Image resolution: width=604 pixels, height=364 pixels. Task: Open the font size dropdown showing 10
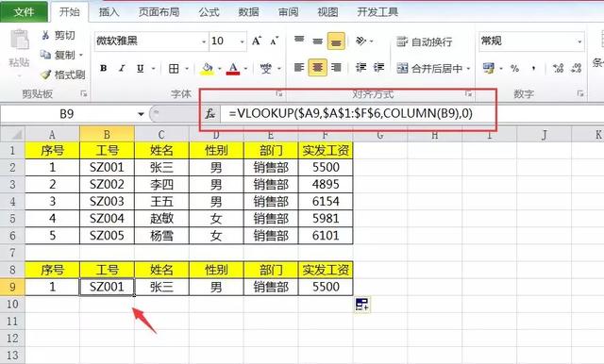pos(242,41)
